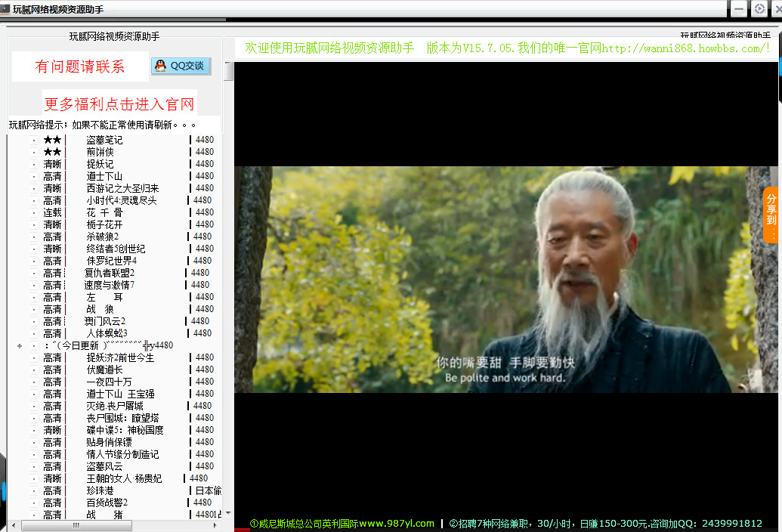Select 一夜四十万 entry
Image resolution: width=782 pixels, height=532 pixels.
[x=109, y=382]
